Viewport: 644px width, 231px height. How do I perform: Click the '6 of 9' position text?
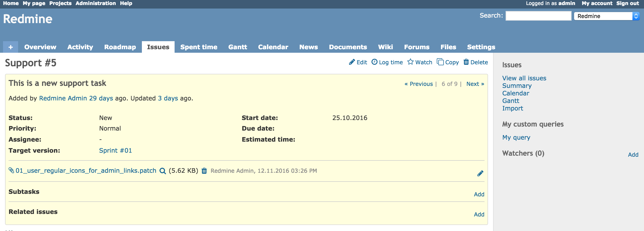pyautogui.click(x=450, y=84)
